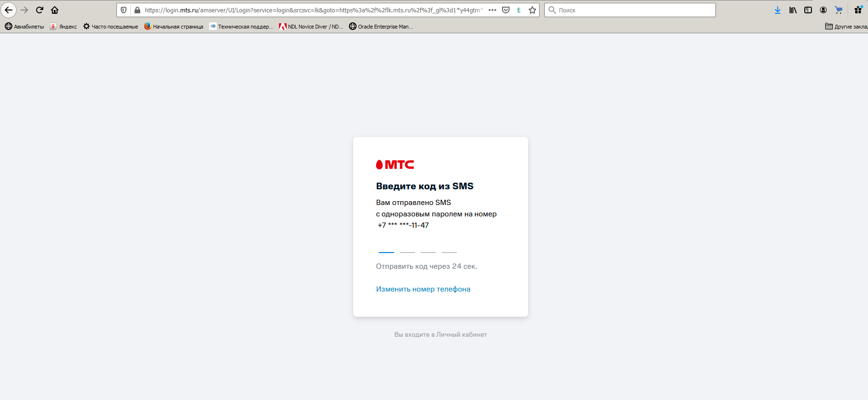Reload the current page
This screenshot has width=868, height=400.
pyautogui.click(x=40, y=10)
